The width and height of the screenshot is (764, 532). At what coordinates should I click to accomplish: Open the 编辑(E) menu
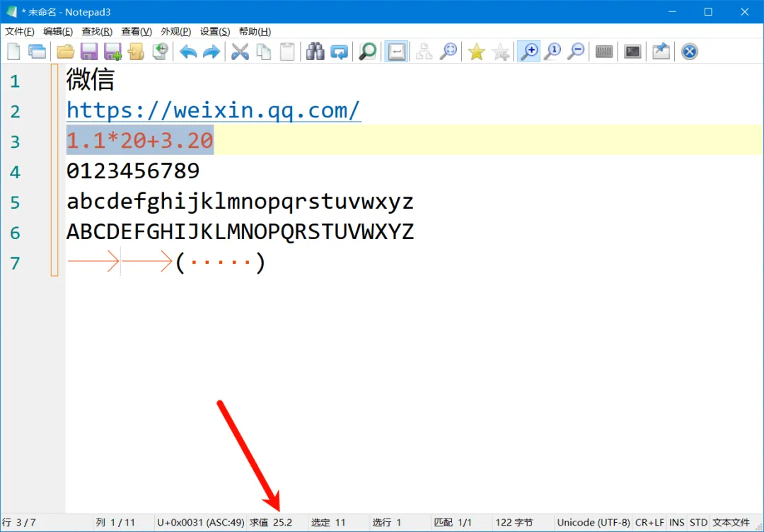click(58, 32)
